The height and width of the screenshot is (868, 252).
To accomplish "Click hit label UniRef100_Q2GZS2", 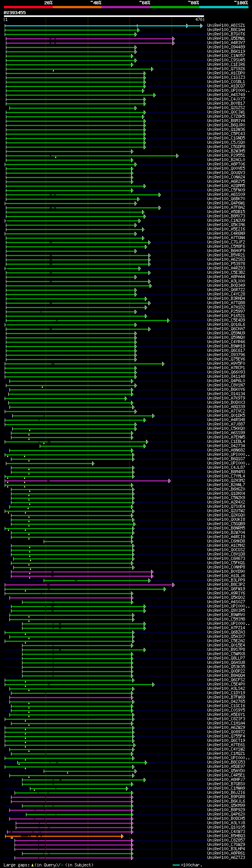I will 226,108.
